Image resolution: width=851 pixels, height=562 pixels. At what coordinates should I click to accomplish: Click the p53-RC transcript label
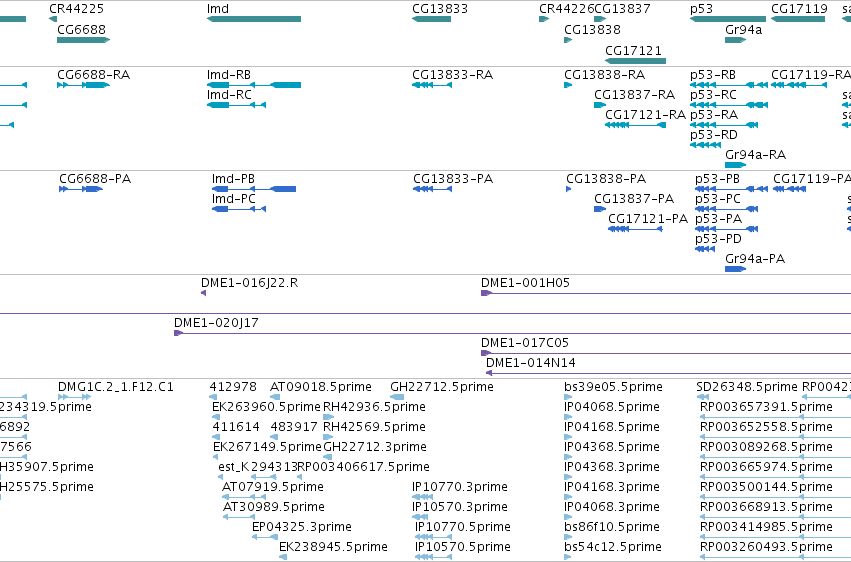click(713, 94)
